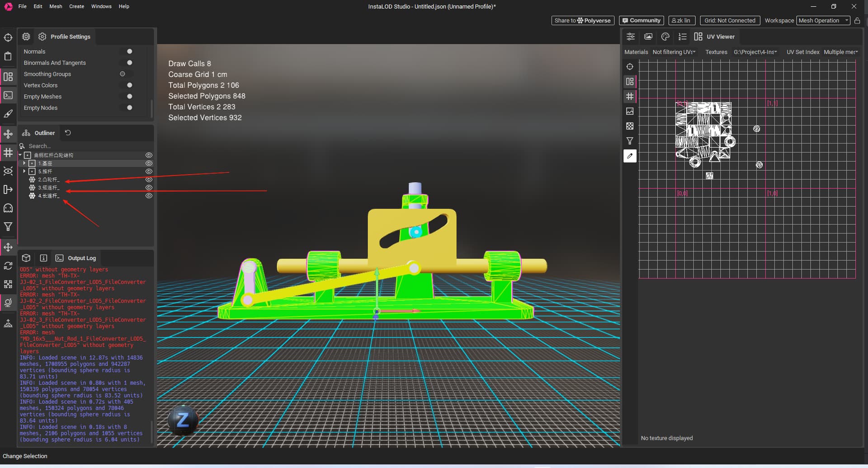Toggle the Smoothing Groups switch

pyautogui.click(x=126, y=74)
